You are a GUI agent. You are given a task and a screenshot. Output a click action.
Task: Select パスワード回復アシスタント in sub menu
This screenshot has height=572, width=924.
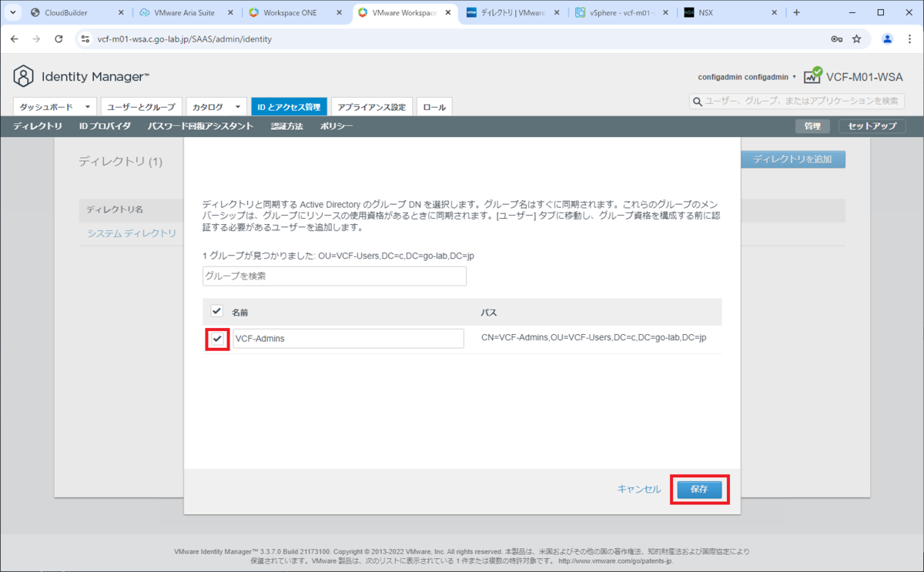(200, 126)
